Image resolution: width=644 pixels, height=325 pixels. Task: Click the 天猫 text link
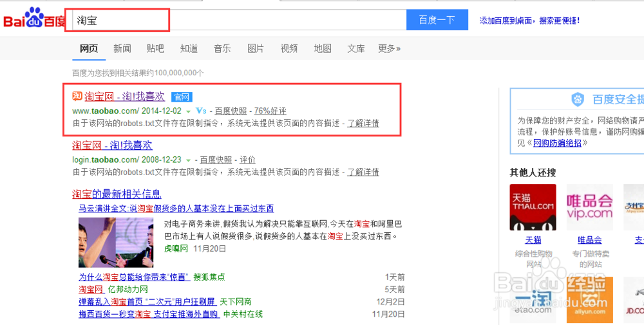(533, 240)
